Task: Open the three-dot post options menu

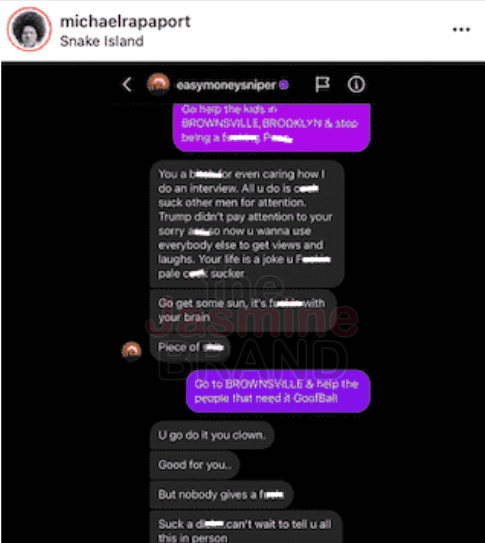Action: point(461,30)
